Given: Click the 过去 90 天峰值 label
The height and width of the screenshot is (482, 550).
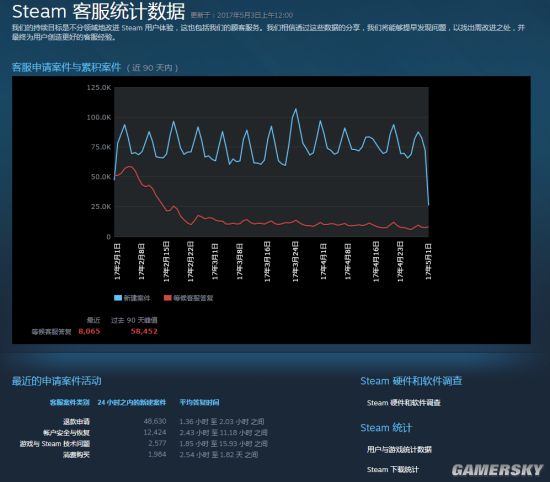Looking at the screenshot, I should point(134,320).
